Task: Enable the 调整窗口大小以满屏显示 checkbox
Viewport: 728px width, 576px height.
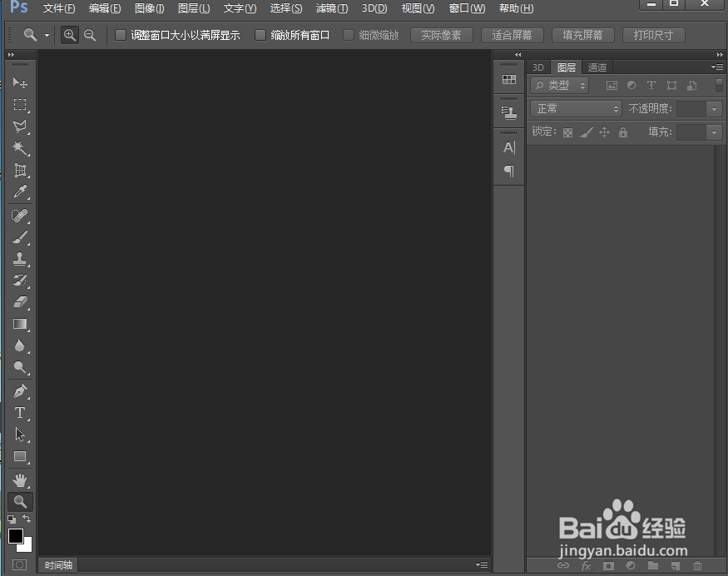Action: (x=120, y=36)
